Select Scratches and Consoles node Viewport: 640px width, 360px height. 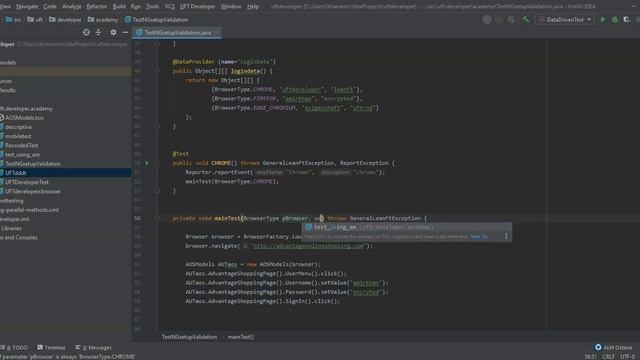click(19, 238)
